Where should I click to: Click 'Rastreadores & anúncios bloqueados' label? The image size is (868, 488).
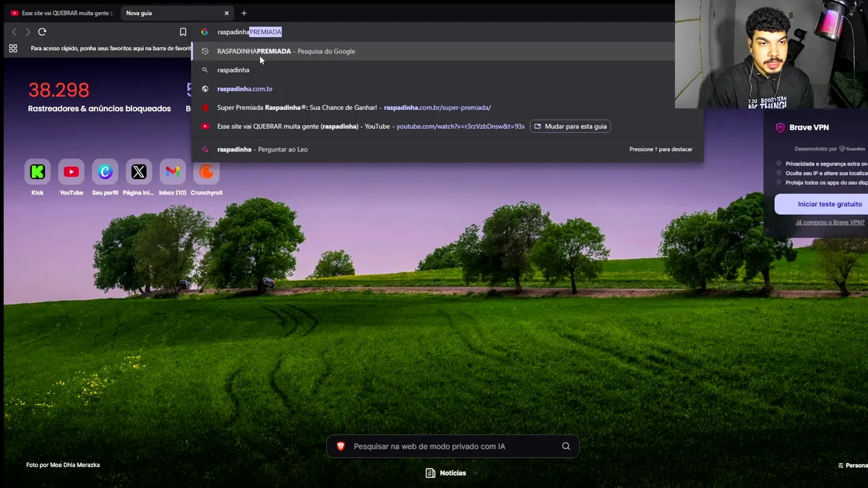tap(99, 108)
